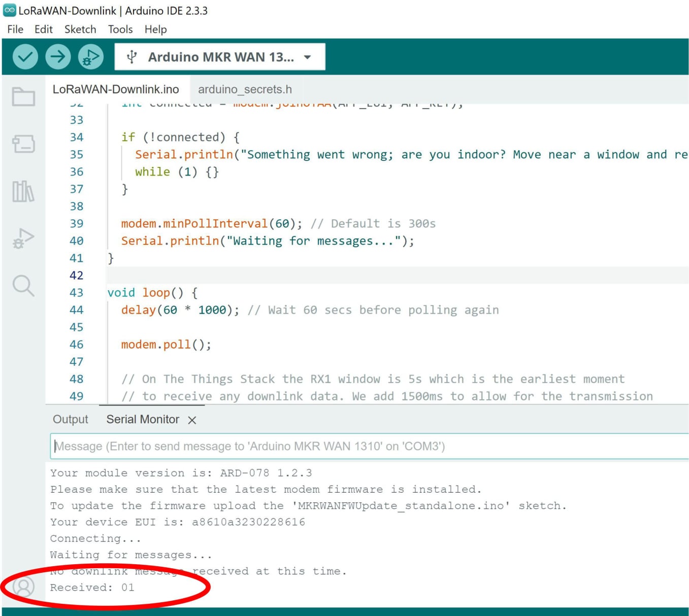This screenshot has width=689, height=616.
Task: Start debugging with the debug play icon
Action: pyautogui.click(x=90, y=57)
